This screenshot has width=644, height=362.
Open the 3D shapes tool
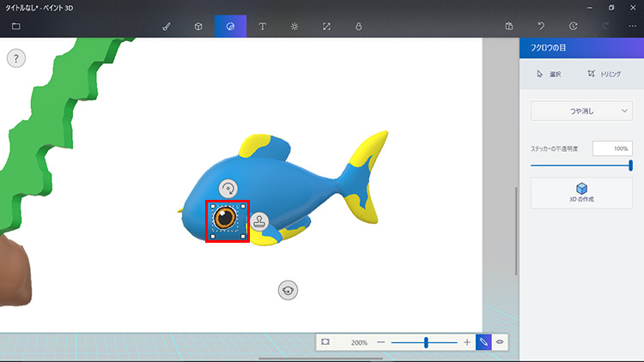[x=197, y=27]
